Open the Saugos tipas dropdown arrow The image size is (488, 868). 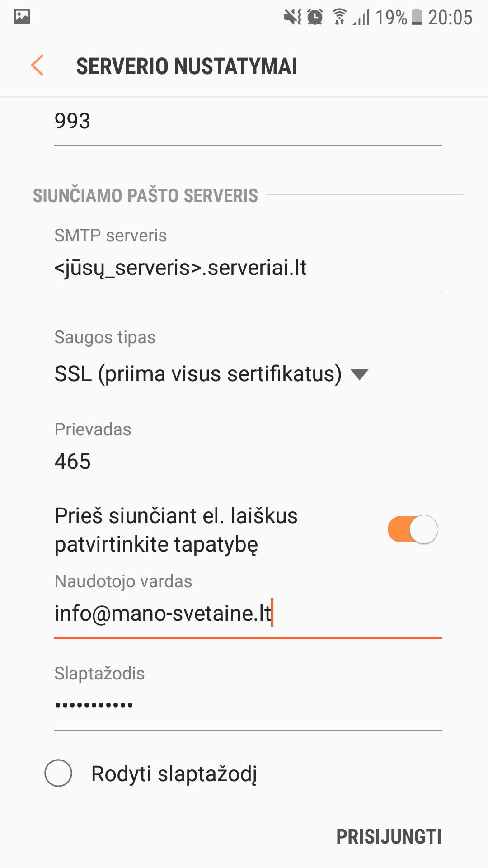pyautogui.click(x=360, y=374)
